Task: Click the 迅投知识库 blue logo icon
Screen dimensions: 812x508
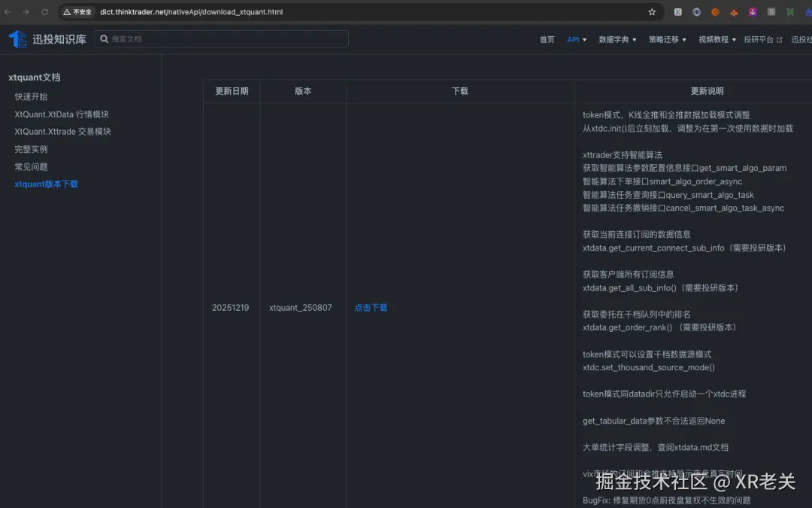Action: coord(17,39)
